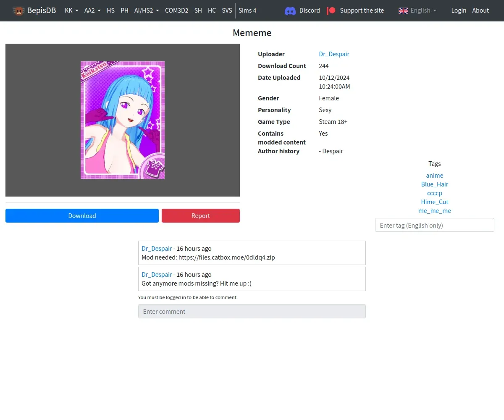
Task: Click the Login link
Action: pyautogui.click(x=459, y=10)
